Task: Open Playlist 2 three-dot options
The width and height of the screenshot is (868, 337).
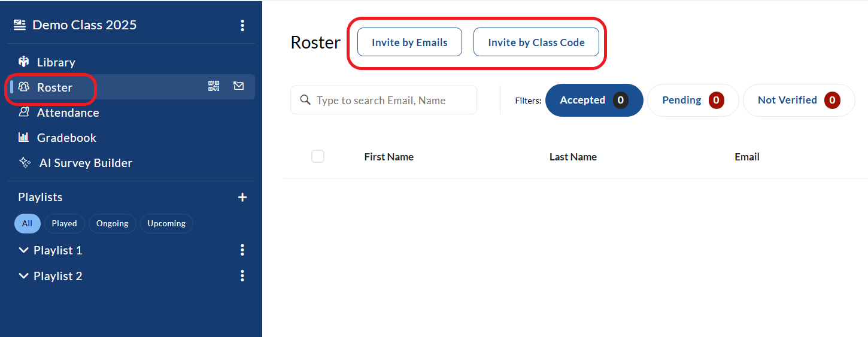Action: [242, 275]
